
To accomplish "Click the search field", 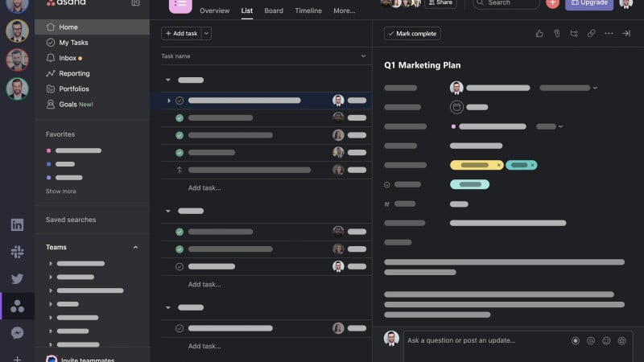I will coord(506,3).
